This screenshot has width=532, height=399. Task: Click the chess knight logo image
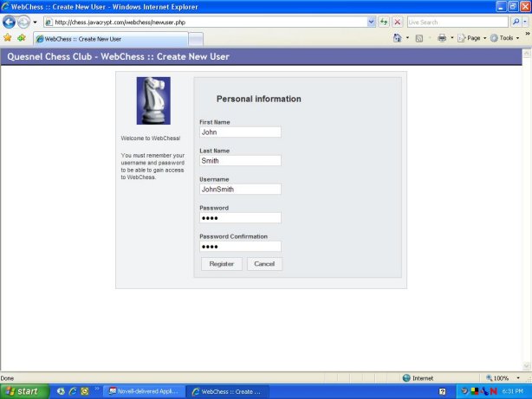[x=153, y=100]
